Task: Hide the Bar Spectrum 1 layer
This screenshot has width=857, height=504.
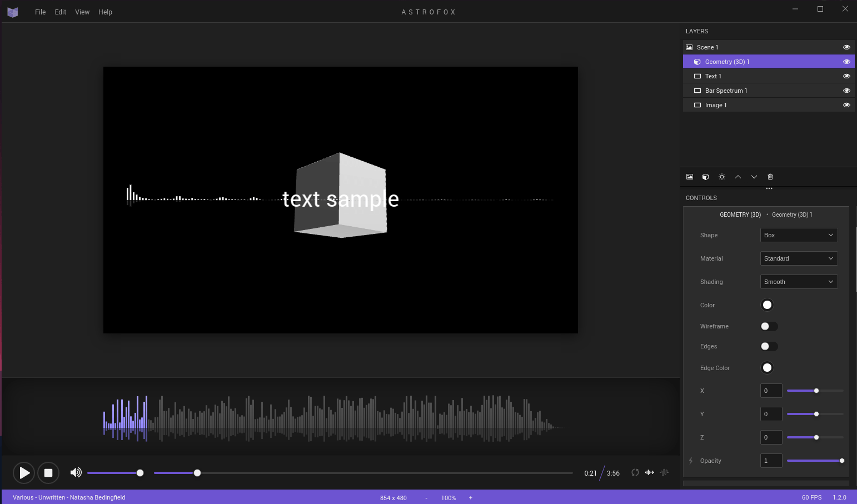Action: (x=846, y=91)
